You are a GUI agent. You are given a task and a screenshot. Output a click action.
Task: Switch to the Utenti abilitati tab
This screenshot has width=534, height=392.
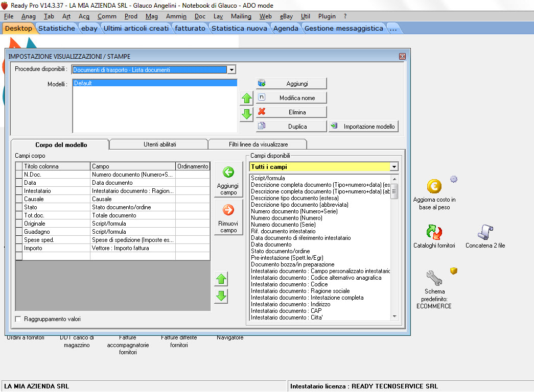(159, 144)
